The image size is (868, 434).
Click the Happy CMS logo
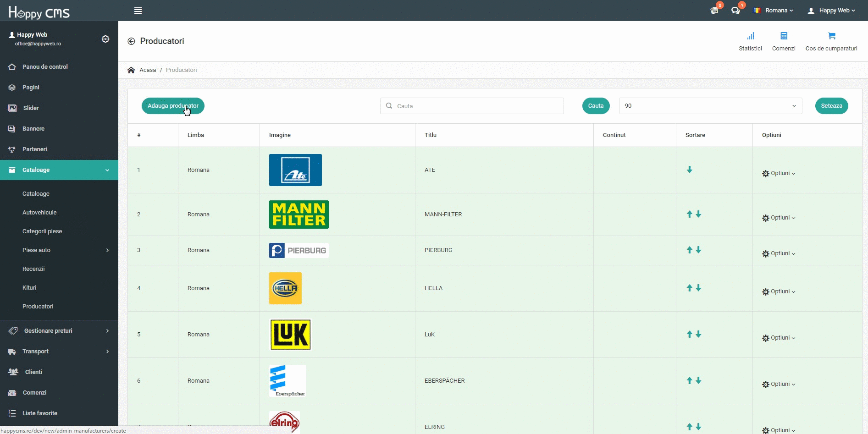(39, 12)
